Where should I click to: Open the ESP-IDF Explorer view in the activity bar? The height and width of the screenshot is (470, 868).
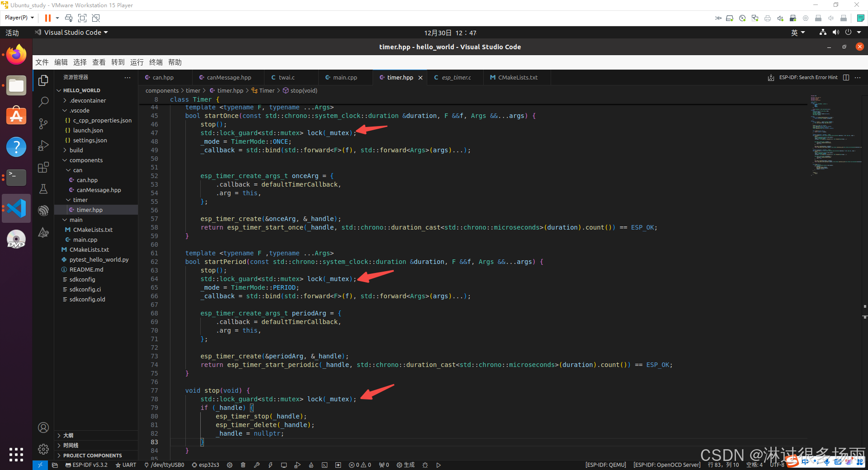[x=43, y=211]
